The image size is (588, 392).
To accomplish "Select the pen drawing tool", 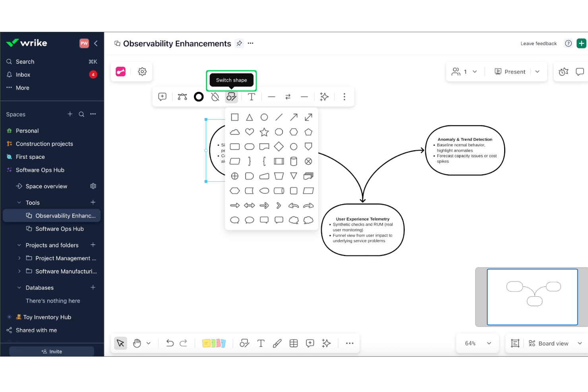I will [277, 344].
